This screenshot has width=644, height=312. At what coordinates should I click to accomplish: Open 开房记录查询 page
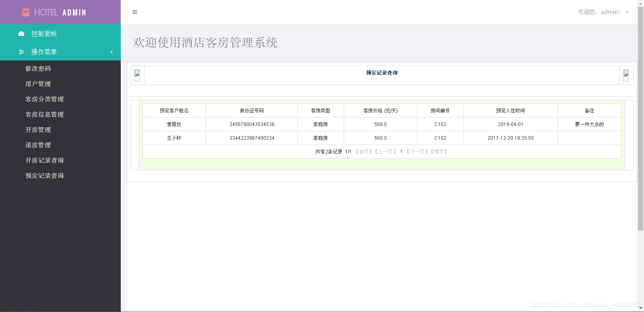pyautogui.click(x=45, y=160)
